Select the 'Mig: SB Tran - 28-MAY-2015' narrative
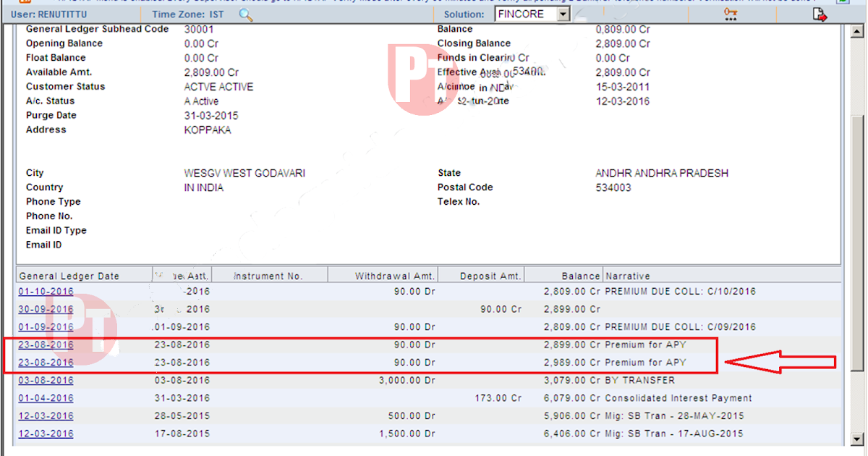 [674, 415]
